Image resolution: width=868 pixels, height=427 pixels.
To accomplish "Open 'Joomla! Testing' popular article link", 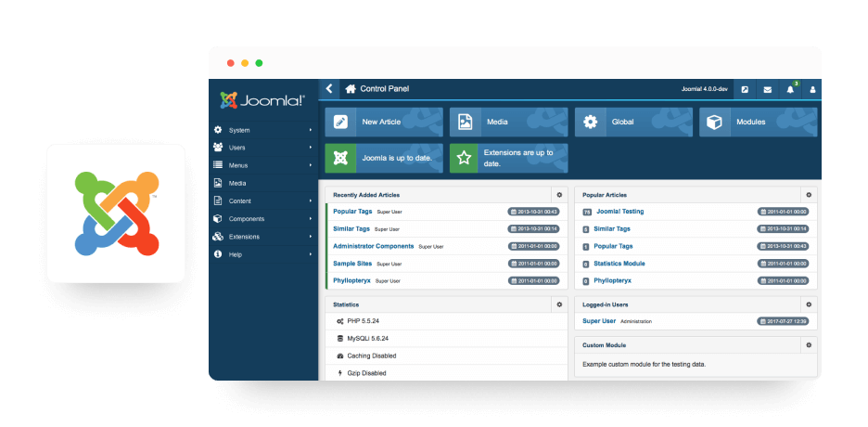I will [x=620, y=212].
